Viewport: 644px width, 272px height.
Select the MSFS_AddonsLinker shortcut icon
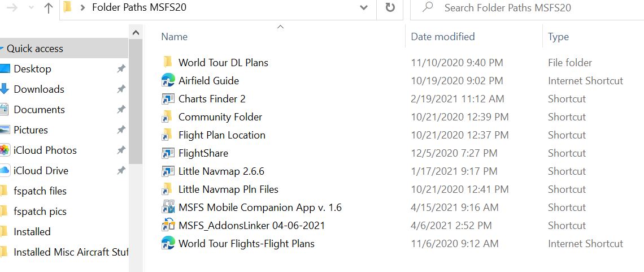168,225
